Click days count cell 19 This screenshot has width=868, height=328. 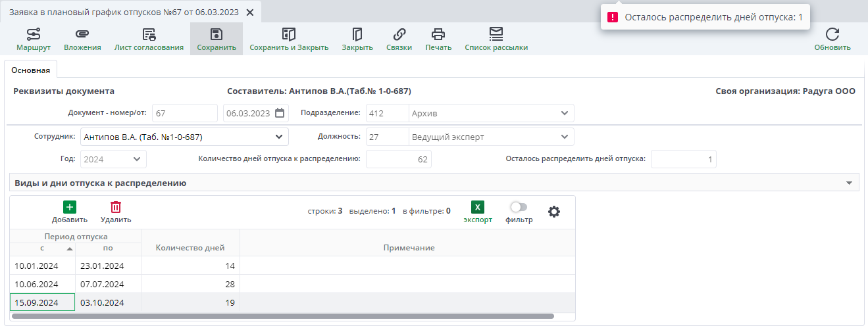point(190,302)
